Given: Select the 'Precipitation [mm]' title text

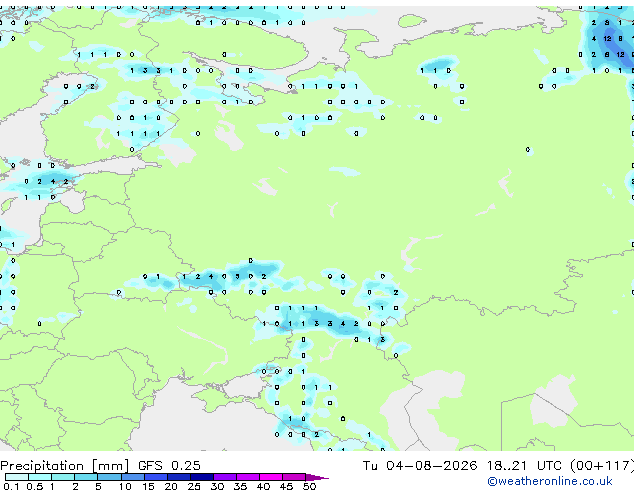Looking at the screenshot, I should pos(65,466).
